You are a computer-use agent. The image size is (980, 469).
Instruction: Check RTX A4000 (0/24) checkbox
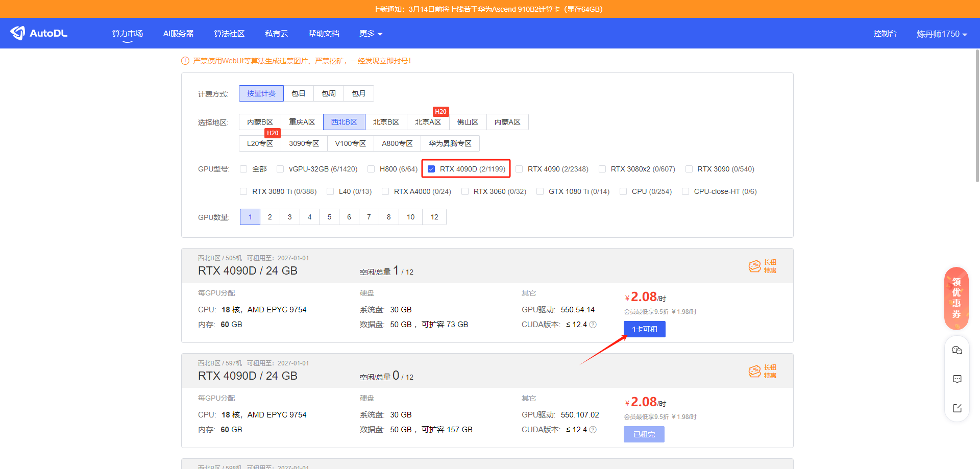385,191
